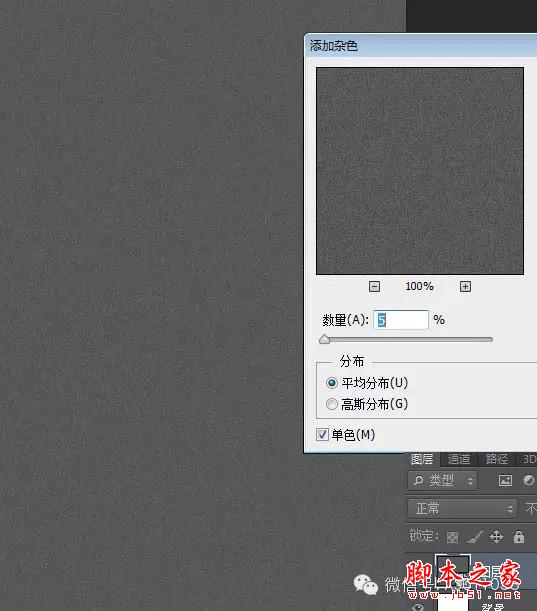Screen dimensions: 537x611
Task: Toggle lock all padlock icon
Action: pyautogui.click(x=519, y=537)
